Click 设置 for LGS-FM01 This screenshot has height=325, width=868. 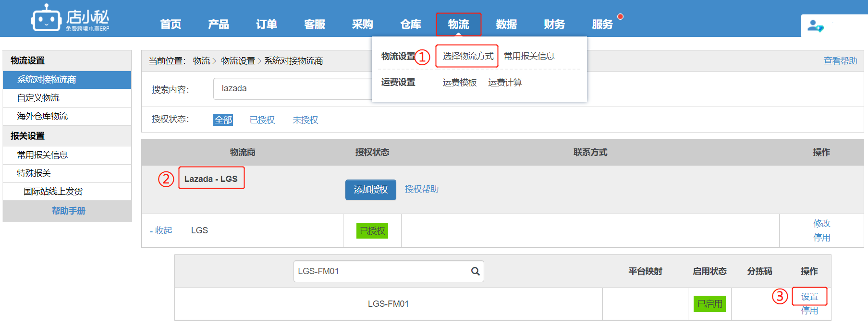click(809, 297)
